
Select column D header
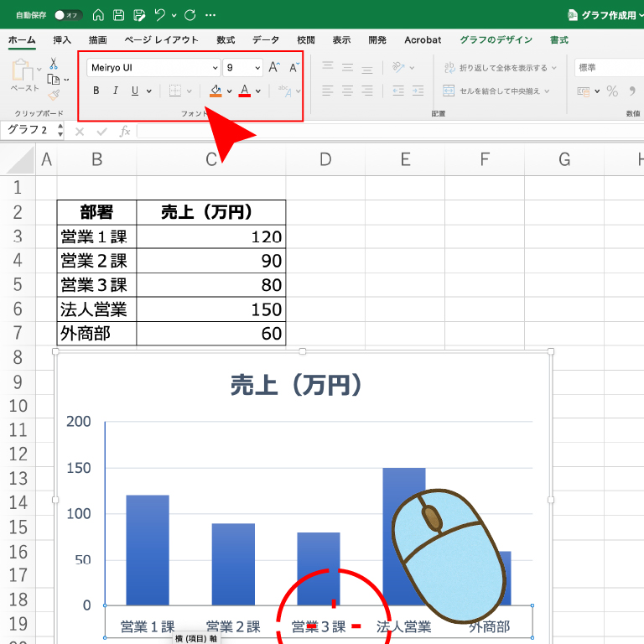click(x=325, y=159)
